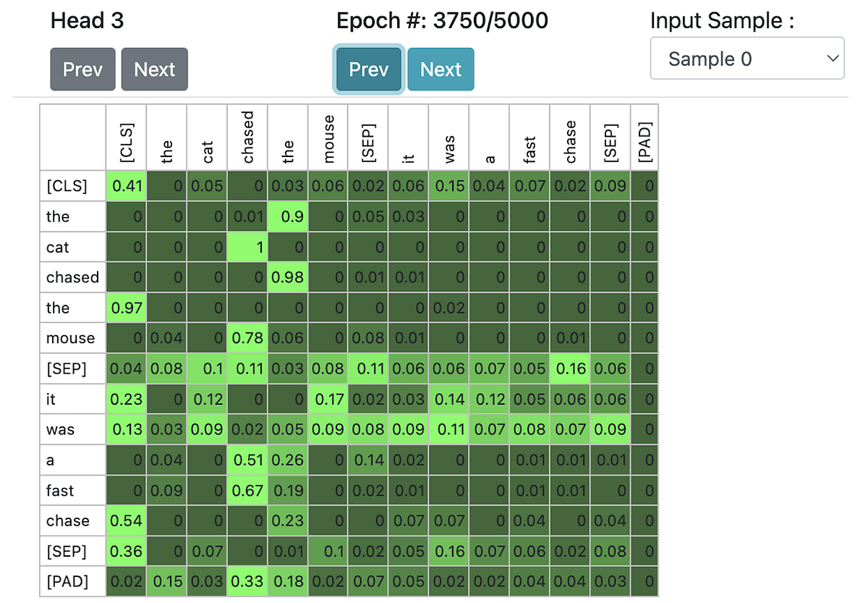
Task: Select the 0.78 cell in mouse row
Action: pyautogui.click(x=247, y=338)
